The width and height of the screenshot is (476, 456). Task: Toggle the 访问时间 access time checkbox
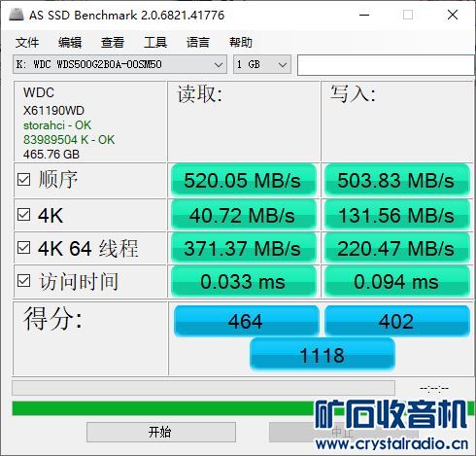pyautogui.click(x=24, y=281)
